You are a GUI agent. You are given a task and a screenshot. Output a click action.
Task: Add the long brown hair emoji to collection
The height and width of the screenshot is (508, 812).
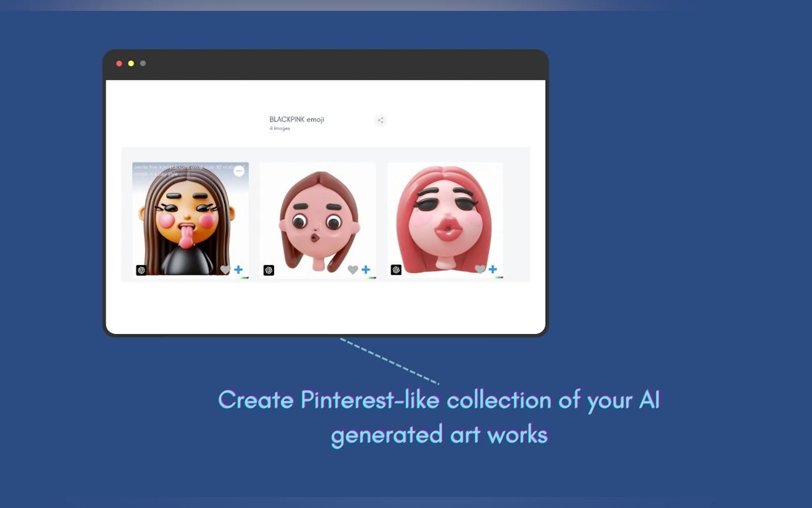(238, 269)
